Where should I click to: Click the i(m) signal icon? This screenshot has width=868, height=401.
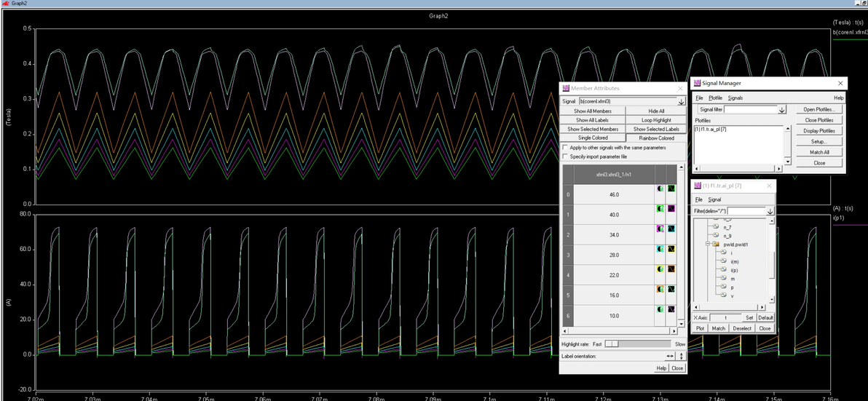click(x=724, y=261)
